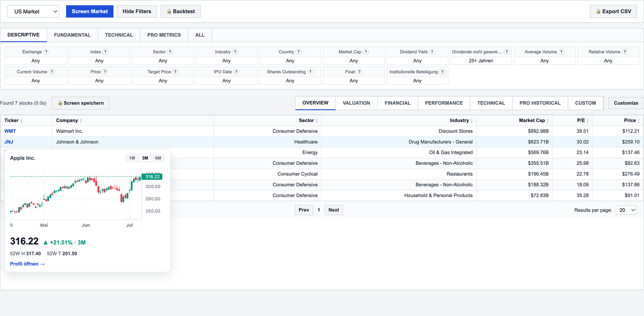644x316 pixels.
Task: Click the Exchange filter help icon
Action: (46, 52)
